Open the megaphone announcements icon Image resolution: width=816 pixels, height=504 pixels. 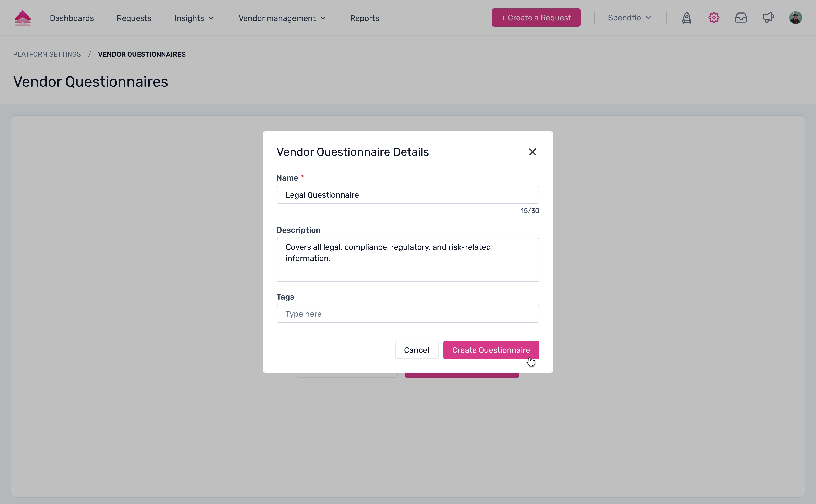(768, 18)
